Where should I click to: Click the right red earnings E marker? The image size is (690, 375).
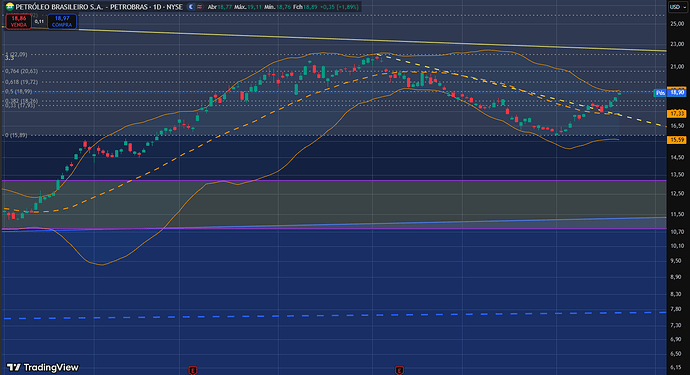pyautogui.click(x=399, y=370)
